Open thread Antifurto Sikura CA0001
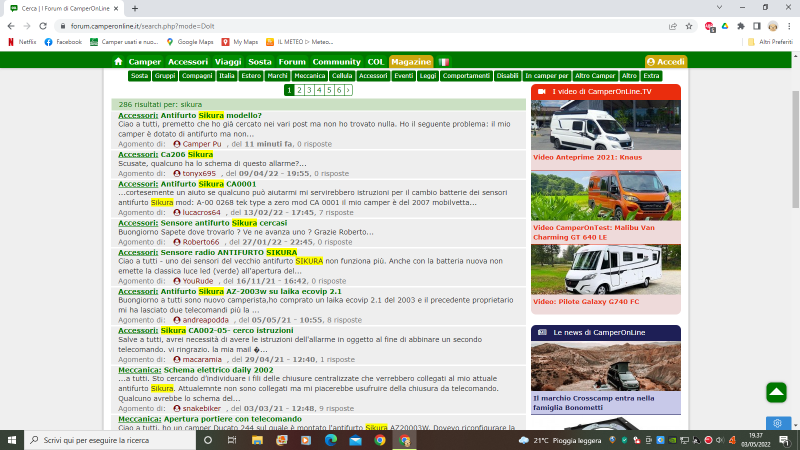The image size is (800, 450). coord(209,184)
